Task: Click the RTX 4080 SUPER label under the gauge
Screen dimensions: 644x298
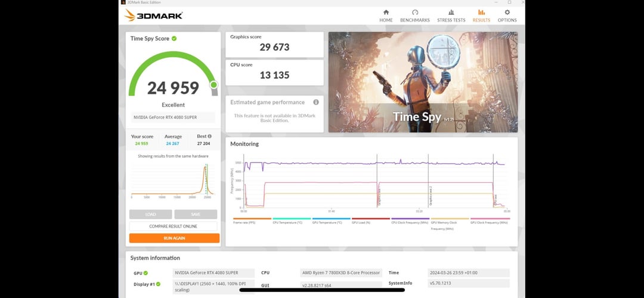Action: pos(173,117)
